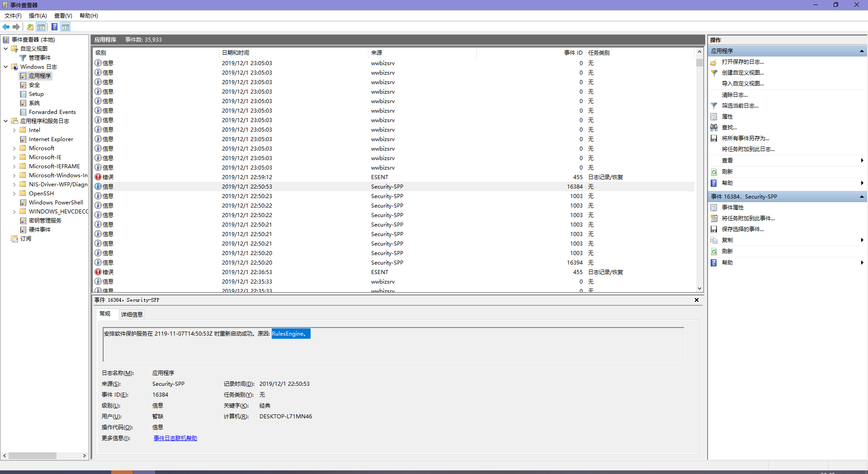Screen dimensions: 868x474
Task: Click 将任务附加到此日志... action
Action: click(x=748, y=149)
